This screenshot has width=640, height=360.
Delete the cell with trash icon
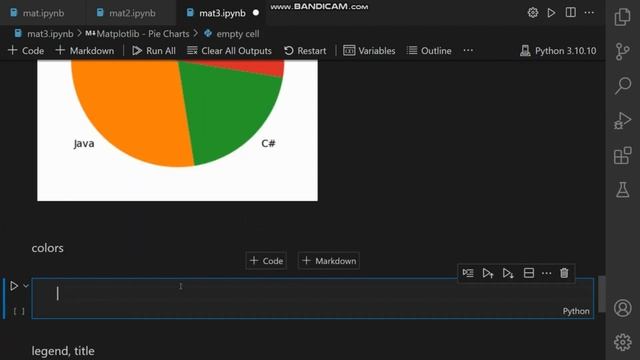click(564, 273)
